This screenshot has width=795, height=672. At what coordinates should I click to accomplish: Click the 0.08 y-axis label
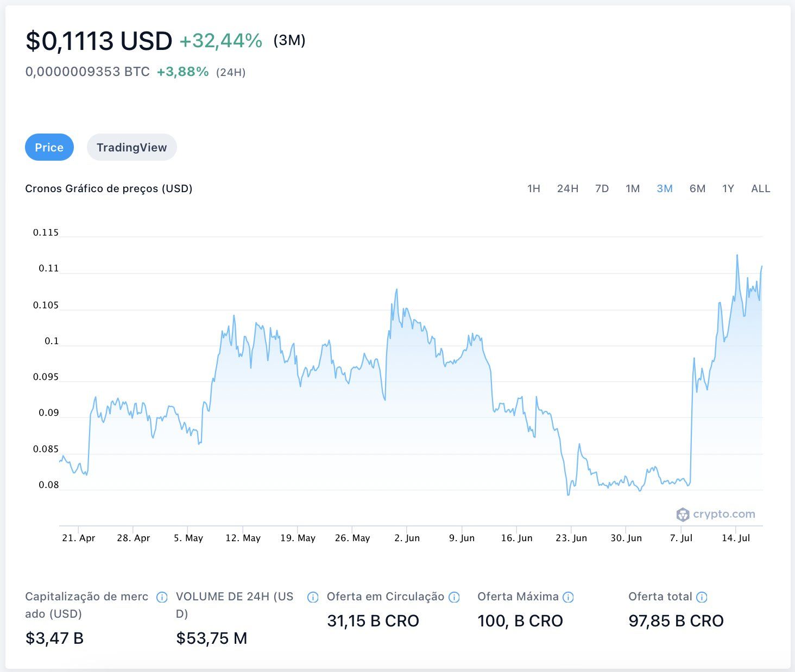coord(48,485)
